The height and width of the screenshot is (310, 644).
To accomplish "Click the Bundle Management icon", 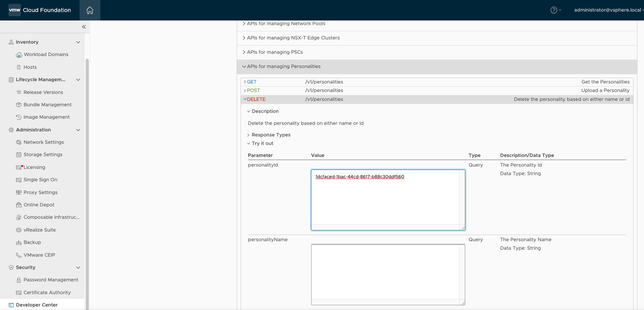I will [x=19, y=105].
